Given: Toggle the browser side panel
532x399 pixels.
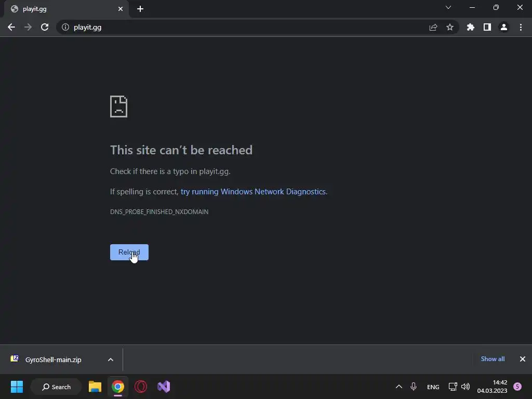Looking at the screenshot, I should point(487,27).
